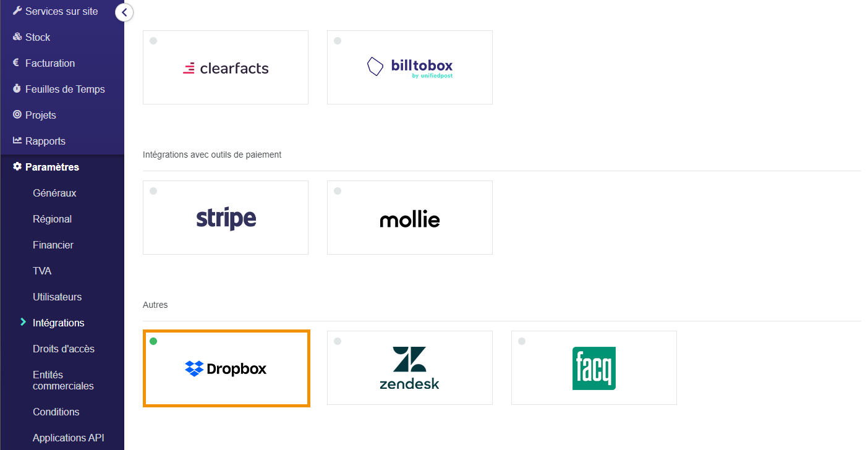Image resolution: width=868 pixels, height=450 pixels.
Task: Click the grey status dot on Zendesk card
Action: point(338,341)
